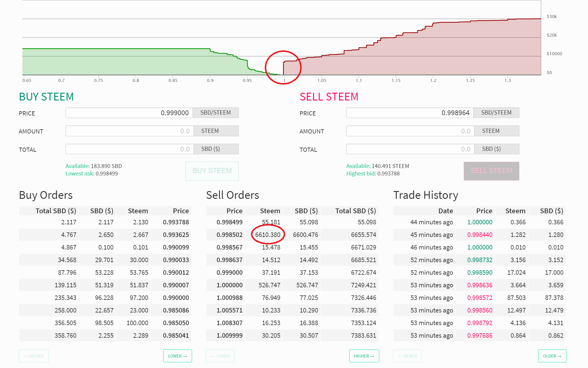Select buy order priced 0.990007
The image size is (588, 368).
(x=105, y=285)
